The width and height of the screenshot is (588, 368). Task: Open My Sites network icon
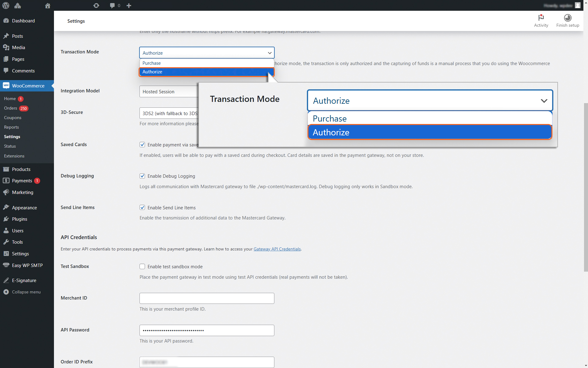17,6
